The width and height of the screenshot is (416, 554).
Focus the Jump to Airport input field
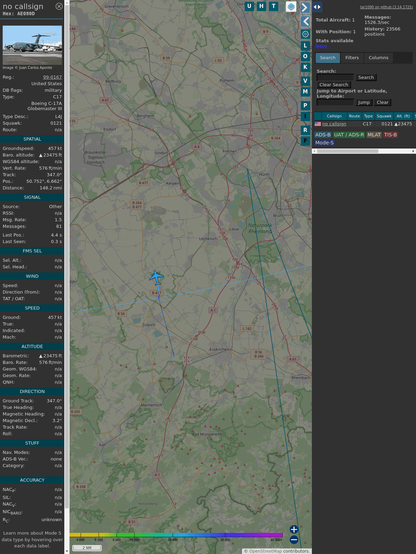pyautogui.click(x=335, y=102)
